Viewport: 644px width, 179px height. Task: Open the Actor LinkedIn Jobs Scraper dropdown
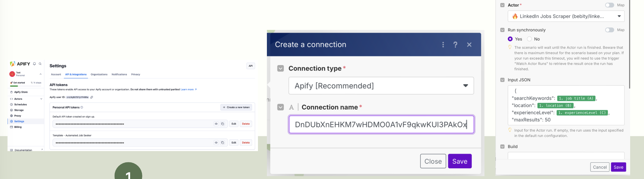566,16
